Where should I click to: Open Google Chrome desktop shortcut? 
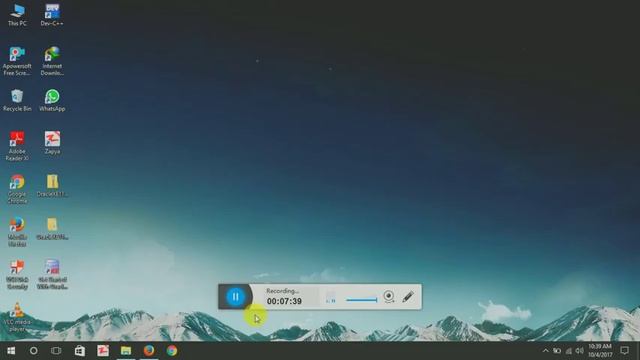(x=17, y=189)
